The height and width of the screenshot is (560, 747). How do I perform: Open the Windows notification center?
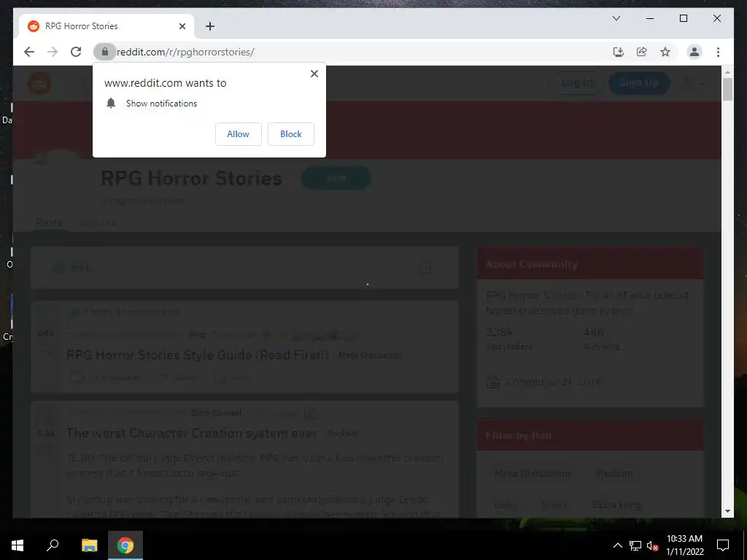tap(723, 545)
